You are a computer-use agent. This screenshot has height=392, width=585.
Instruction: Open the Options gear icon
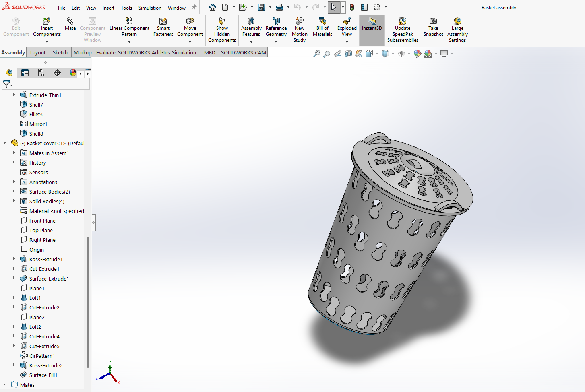pos(377,7)
